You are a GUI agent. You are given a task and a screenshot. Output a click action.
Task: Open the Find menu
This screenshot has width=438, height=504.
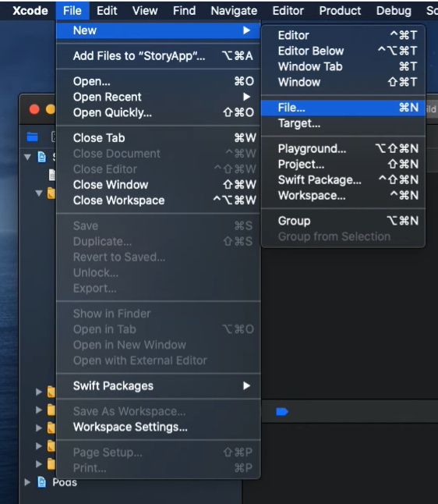(x=185, y=11)
